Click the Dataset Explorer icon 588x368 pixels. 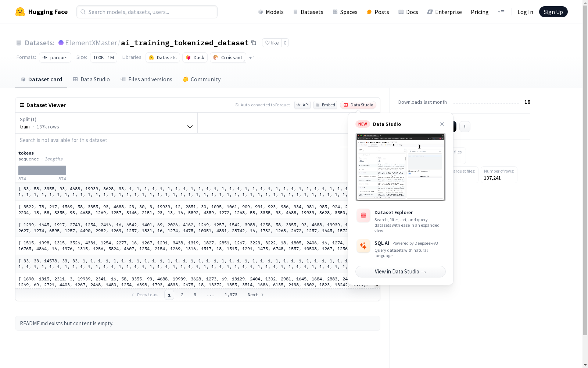pyautogui.click(x=363, y=216)
